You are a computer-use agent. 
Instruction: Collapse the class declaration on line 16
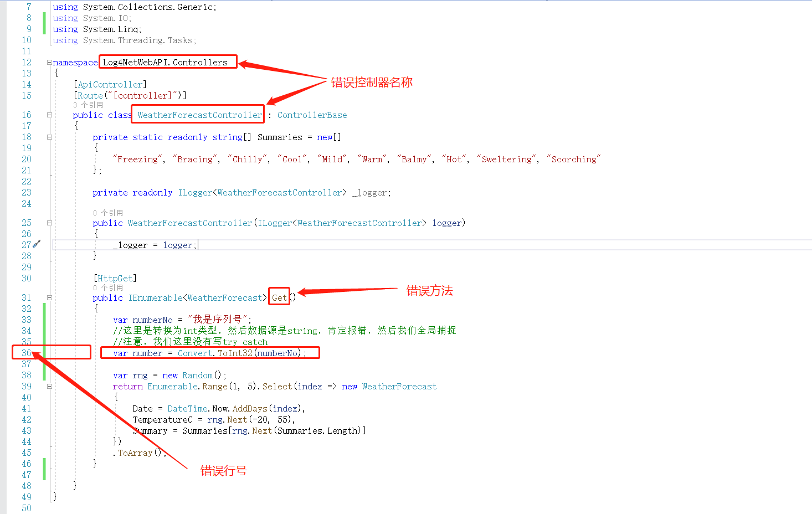(49, 115)
